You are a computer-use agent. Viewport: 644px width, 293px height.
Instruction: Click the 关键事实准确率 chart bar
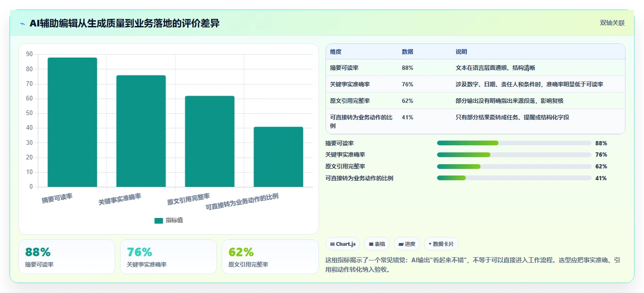(141, 131)
